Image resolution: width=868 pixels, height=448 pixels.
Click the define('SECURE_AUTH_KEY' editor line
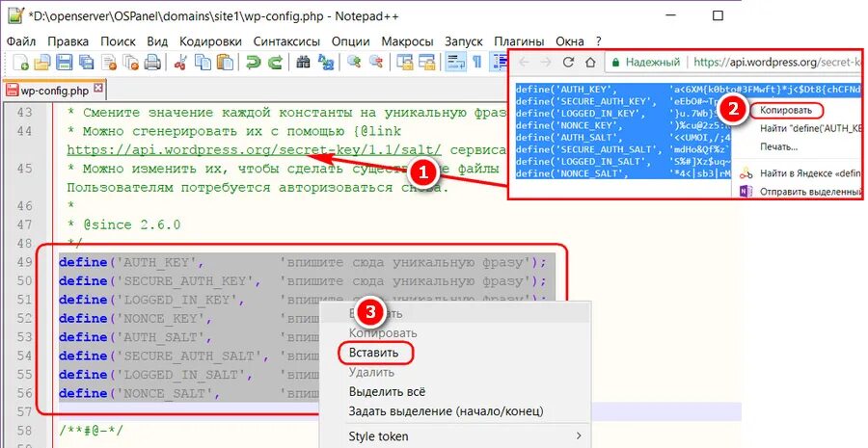click(302, 281)
